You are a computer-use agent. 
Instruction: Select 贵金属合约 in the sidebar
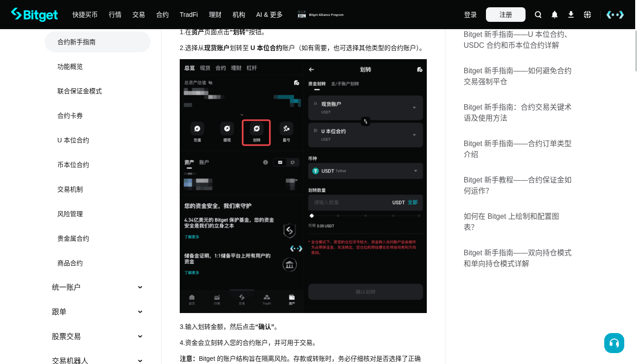click(x=73, y=238)
